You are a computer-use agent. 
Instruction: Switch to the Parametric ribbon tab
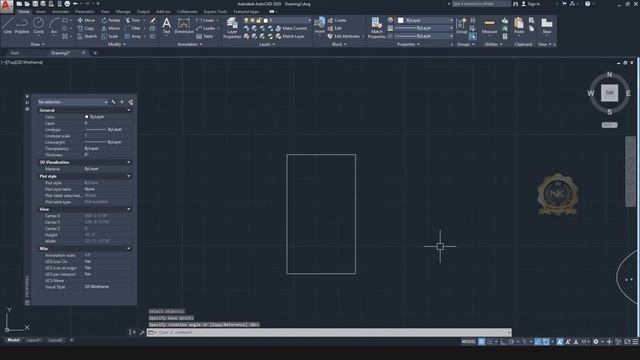tap(84, 11)
